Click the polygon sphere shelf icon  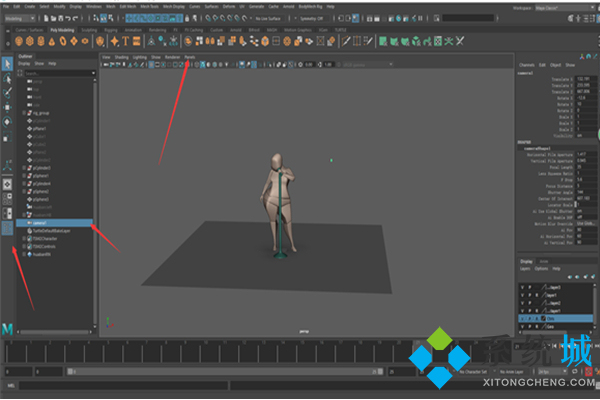tap(19, 41)
